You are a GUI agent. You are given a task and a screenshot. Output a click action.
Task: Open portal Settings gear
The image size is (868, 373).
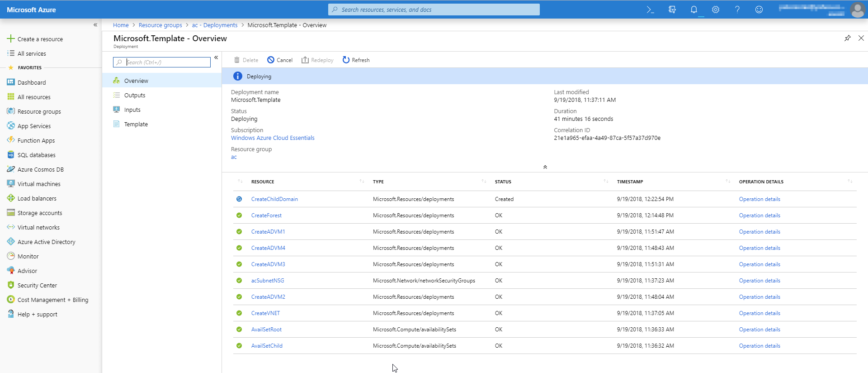pyautogui.click(x=716, y=10)
